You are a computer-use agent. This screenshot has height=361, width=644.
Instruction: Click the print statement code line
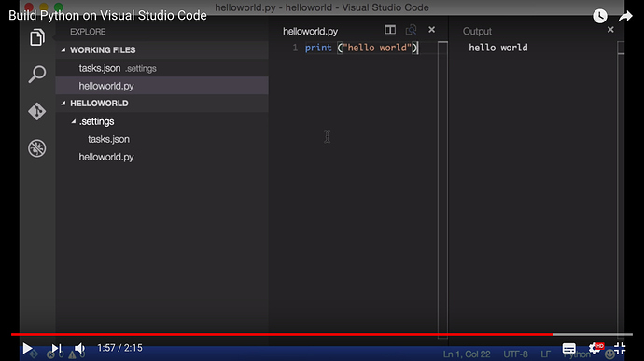(361, 48)
